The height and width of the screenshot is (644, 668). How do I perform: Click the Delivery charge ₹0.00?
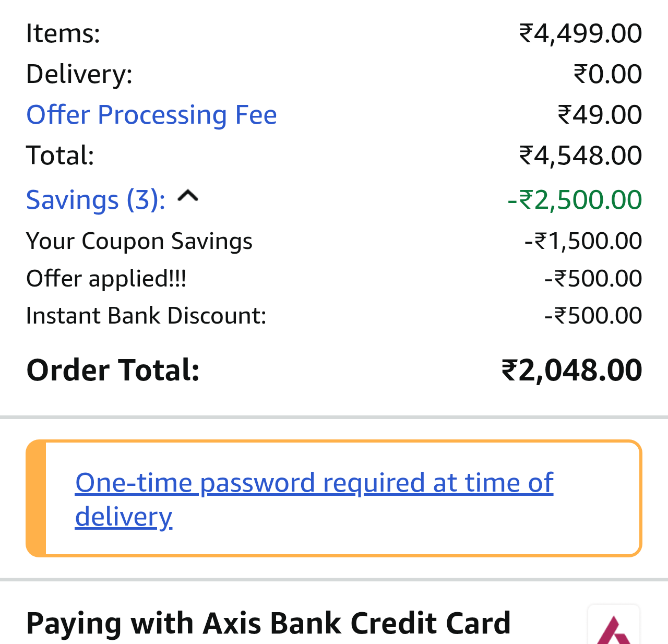[x=607, y=74]
